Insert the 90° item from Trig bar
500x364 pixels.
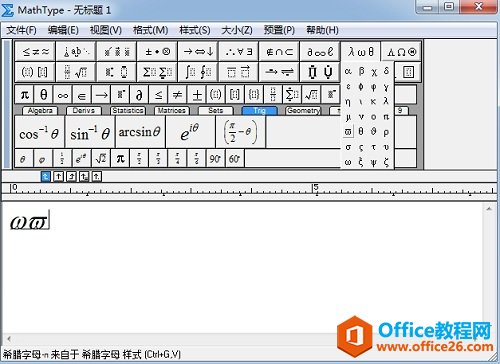click(x=215, y=158)
